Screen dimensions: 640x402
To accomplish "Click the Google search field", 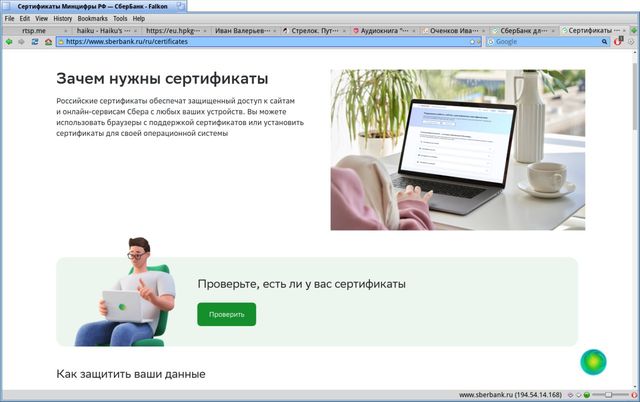I will 547,42.
